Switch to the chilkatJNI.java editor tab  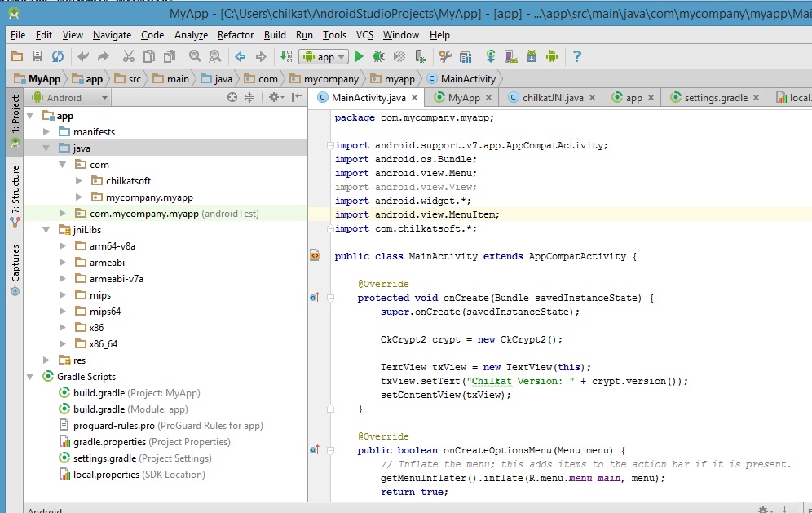pos(552,97)
